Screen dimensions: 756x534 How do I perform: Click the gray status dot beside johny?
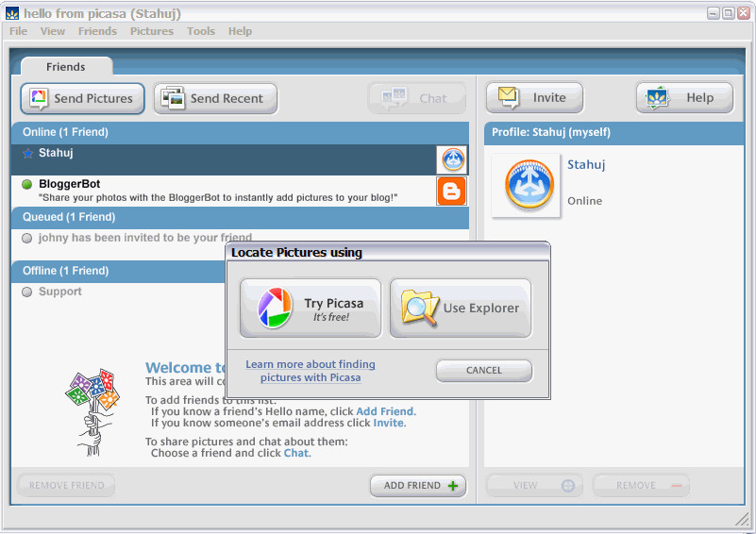pyautogui.click(x=27, y=238)
